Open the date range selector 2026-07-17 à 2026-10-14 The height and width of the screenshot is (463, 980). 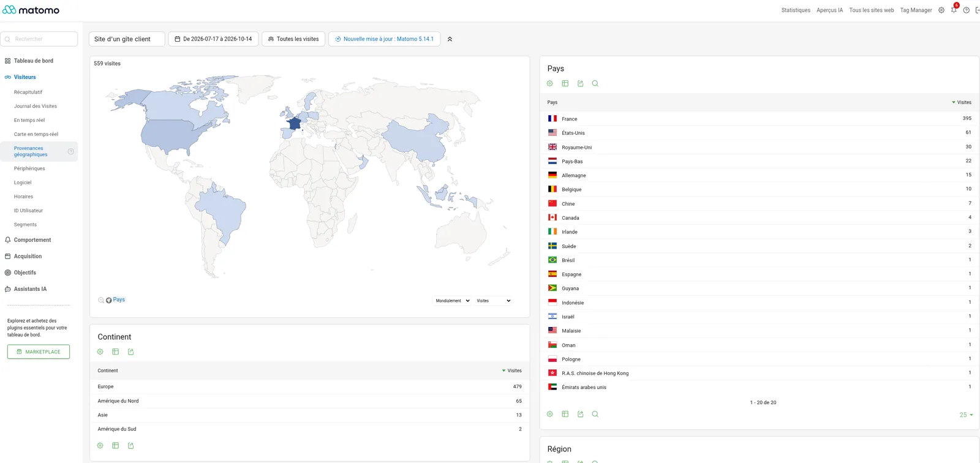click(x=213, y=39)
